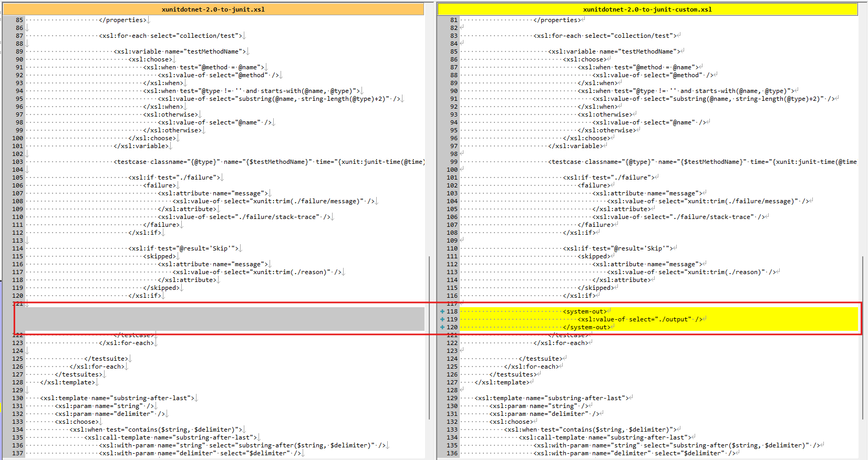Click the plus marker beside line 119

(x=442, y=319)
